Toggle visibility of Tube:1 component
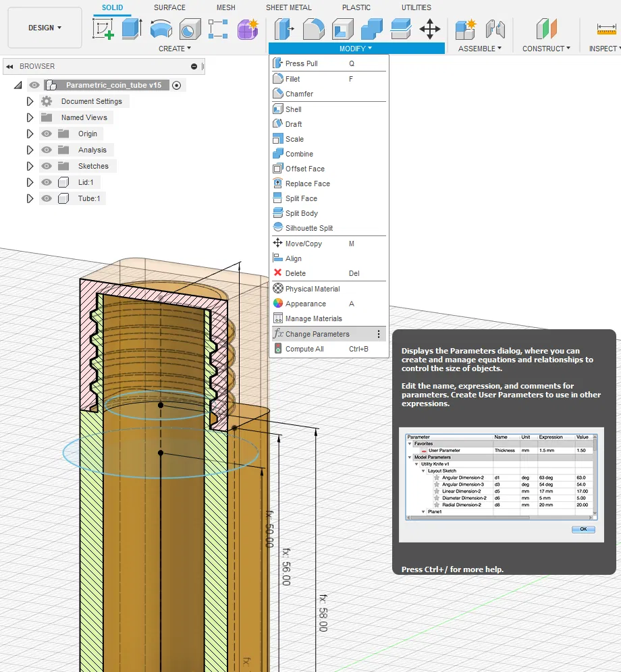621x672 pixels. coord(47,198)
